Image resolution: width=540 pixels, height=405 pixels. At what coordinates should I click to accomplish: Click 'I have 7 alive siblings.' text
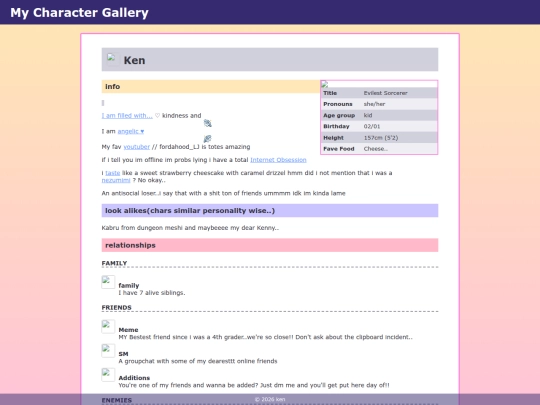[152, 293]
